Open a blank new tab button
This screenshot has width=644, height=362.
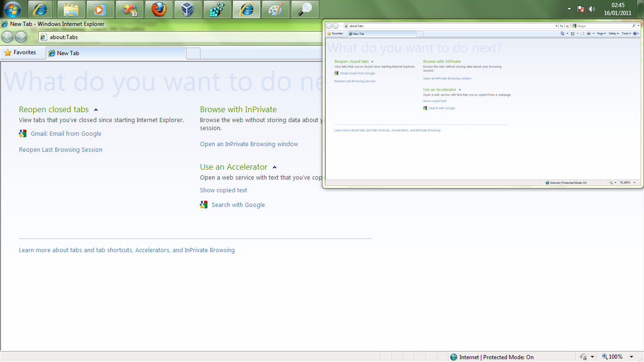pyautogui.click(x=193, y=53)
